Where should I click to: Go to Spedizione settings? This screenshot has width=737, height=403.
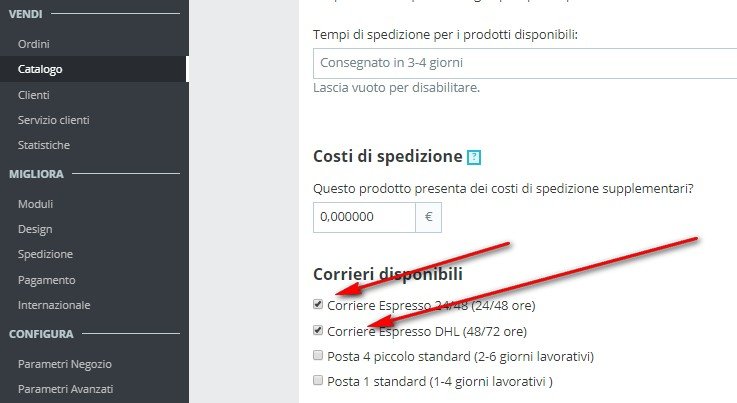46,254
